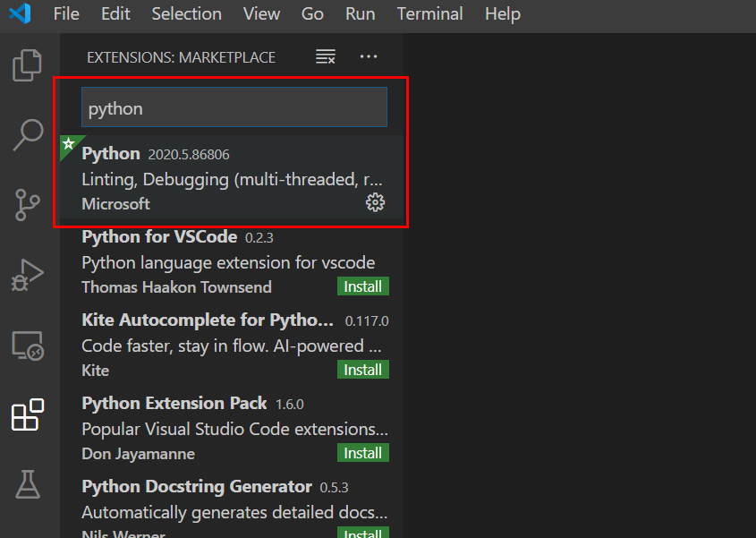Install Python Extension Pack
Image resolution: width=756 pixels, height=538 pixels.
tap(363, 453)
